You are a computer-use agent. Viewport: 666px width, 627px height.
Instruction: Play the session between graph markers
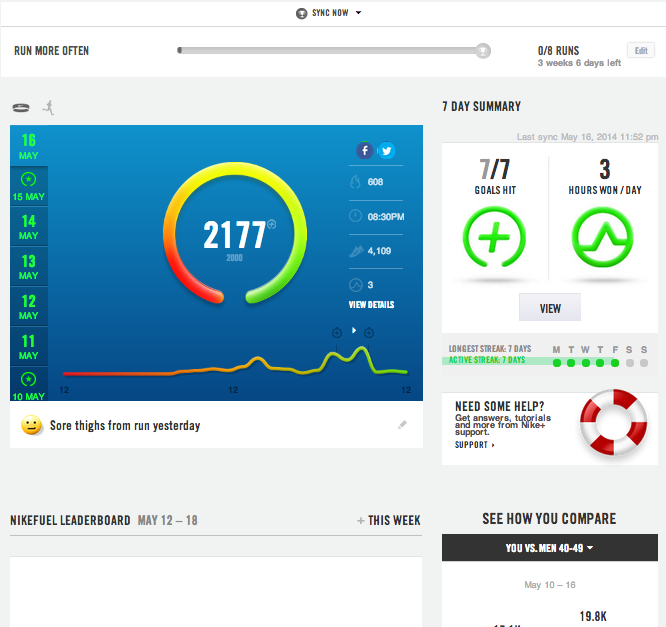pos(354,330)
